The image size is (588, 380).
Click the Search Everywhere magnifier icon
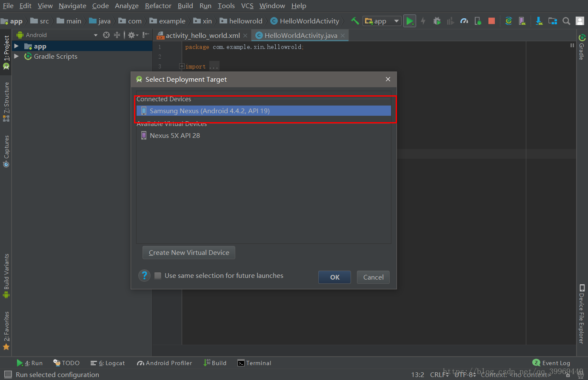point(566,21)
